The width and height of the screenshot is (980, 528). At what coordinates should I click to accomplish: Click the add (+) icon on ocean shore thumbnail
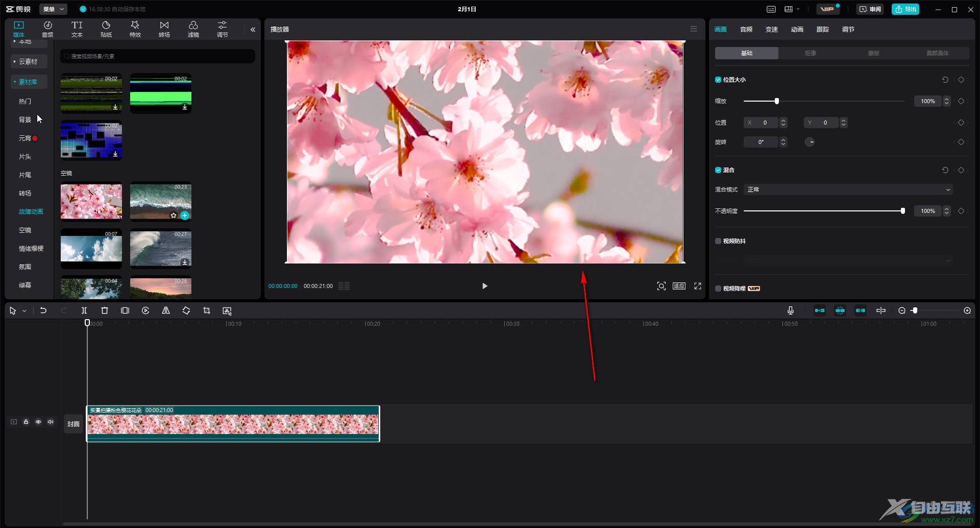pos(185,215)
